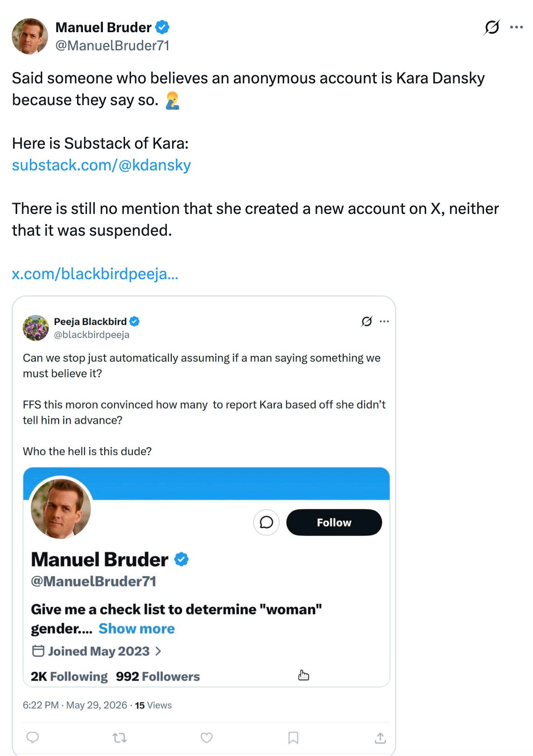Screen dimensions: 533x756
Task: Click the repost icon below the quoted post
Action: tap(120, 738)
